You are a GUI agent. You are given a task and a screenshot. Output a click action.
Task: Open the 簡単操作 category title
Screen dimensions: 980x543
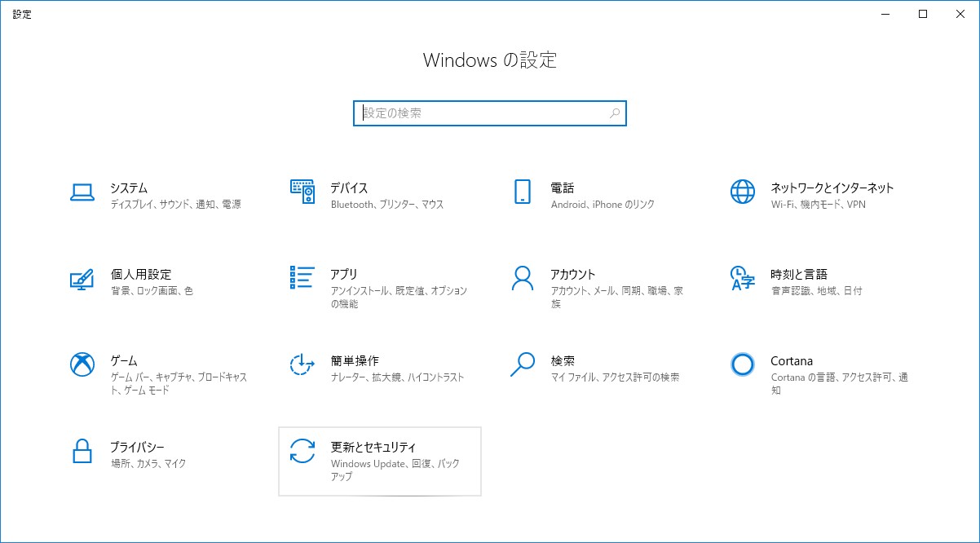pyautogui.click(x=355, y=360)
